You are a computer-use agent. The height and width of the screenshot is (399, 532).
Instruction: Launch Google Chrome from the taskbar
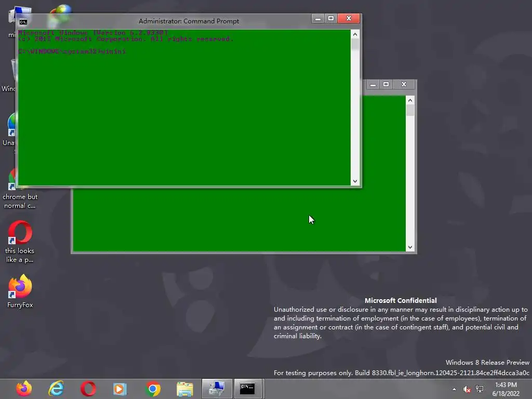tap(153, 389)
